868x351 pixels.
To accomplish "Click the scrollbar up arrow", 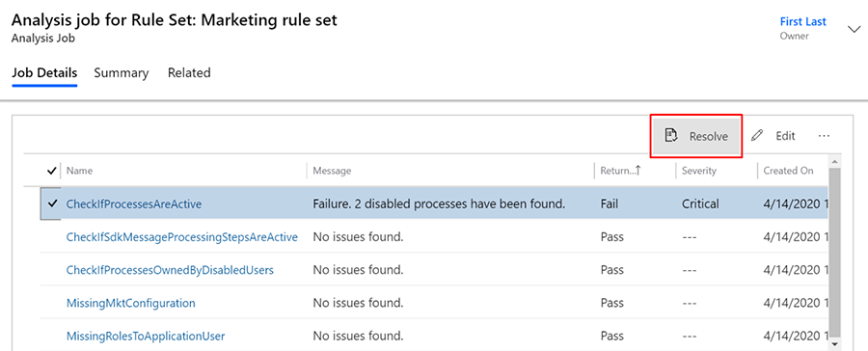I will point(834,161).
